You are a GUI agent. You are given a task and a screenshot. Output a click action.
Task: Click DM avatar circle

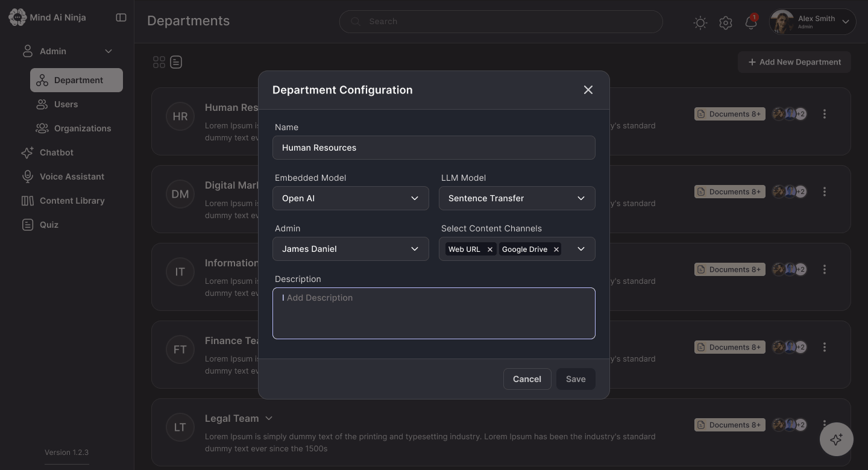180,194
